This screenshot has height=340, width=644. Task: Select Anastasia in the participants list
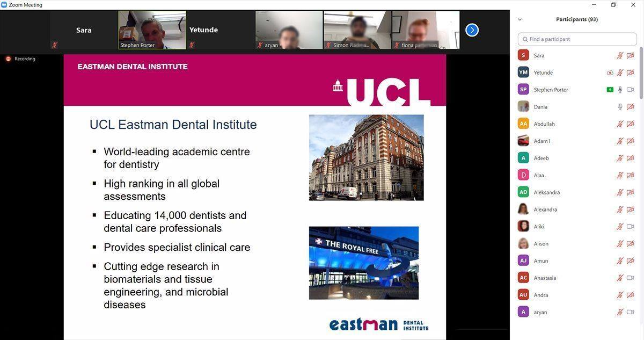[x=545, y=278]
